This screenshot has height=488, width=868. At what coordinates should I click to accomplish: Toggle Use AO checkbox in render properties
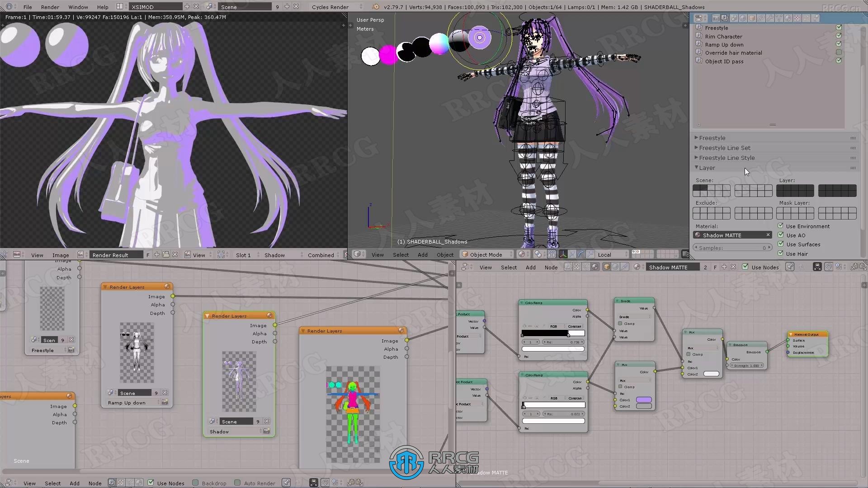click(781, 235)
